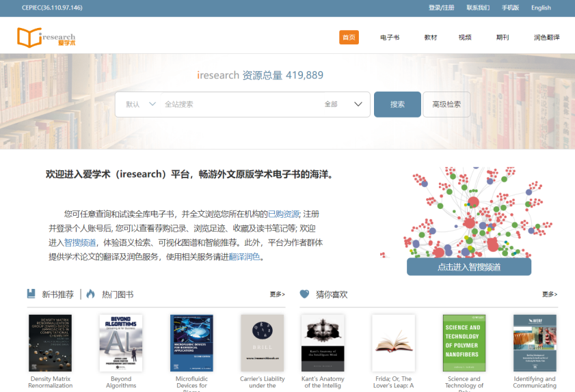This screenshot has width=575, height=392.
Task: Open the 手机版 mobile link
Action: 511,8
